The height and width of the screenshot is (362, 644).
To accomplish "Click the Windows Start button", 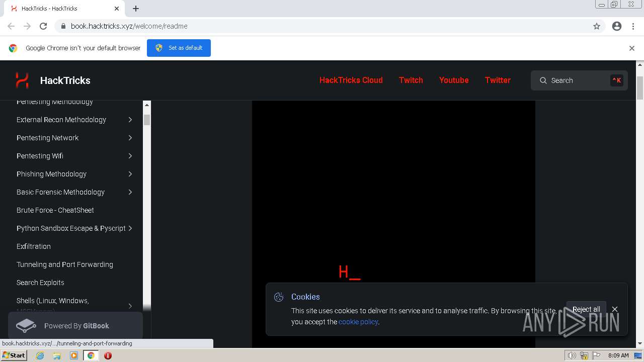I will [14, 355].
